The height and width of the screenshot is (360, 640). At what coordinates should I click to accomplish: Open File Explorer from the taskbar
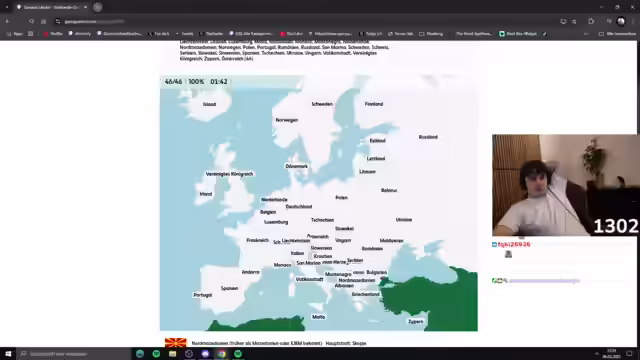click(172, 353)
